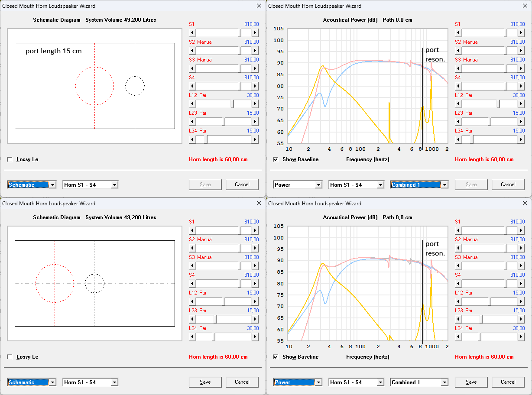Click S4 slider left arrow in top-right window
This screenshot has width=532, height=395.
(x=458, y=86)
